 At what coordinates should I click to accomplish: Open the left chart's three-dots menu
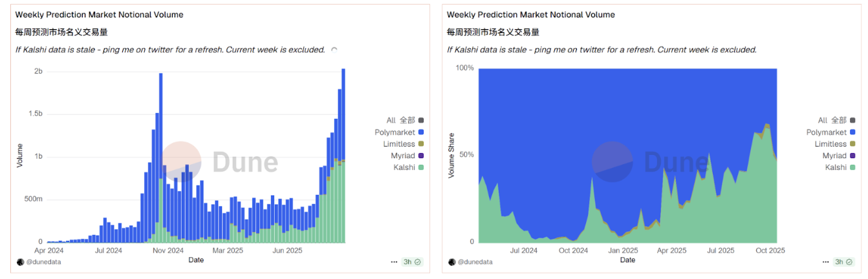394,262
